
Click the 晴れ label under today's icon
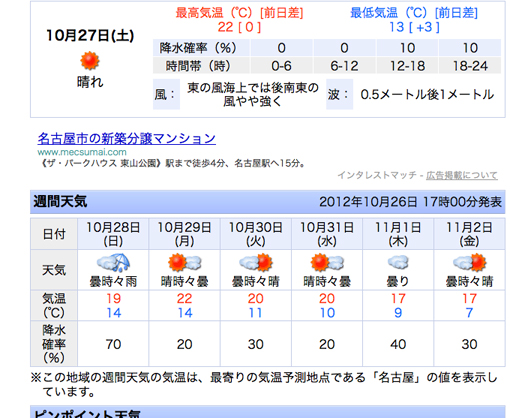point(90,82)
